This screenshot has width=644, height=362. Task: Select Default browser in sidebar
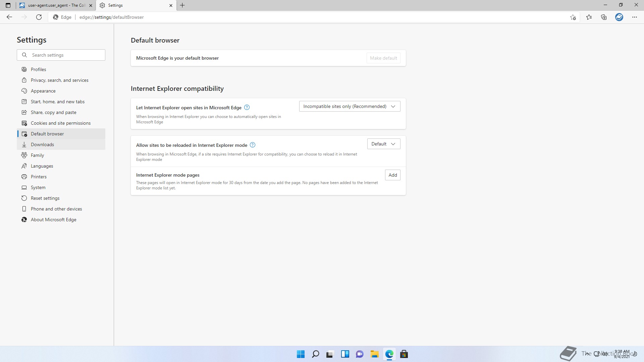click(x=61, y=134)
